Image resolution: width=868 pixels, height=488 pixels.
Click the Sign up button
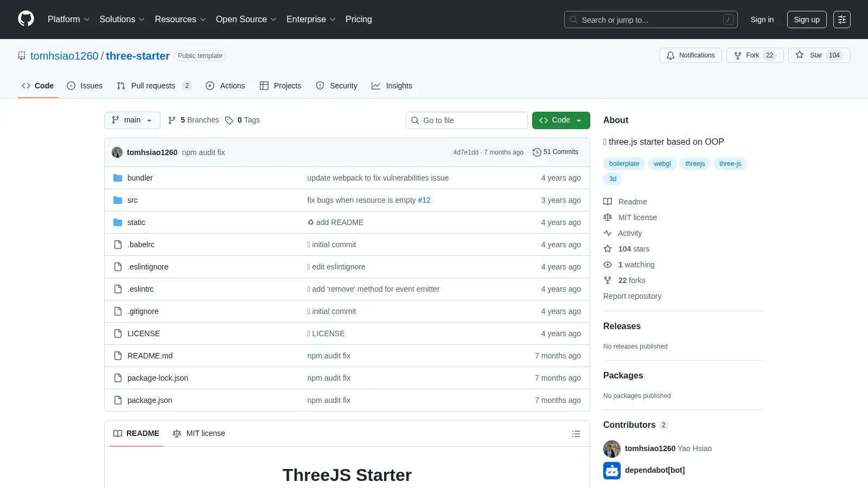pyautogui.click(x=807, y=20)
